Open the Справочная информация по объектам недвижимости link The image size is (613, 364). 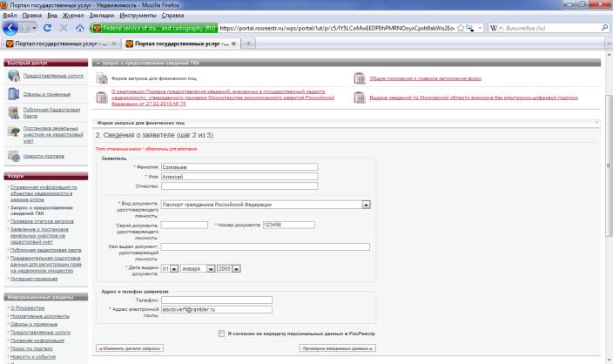pos(44,193)
